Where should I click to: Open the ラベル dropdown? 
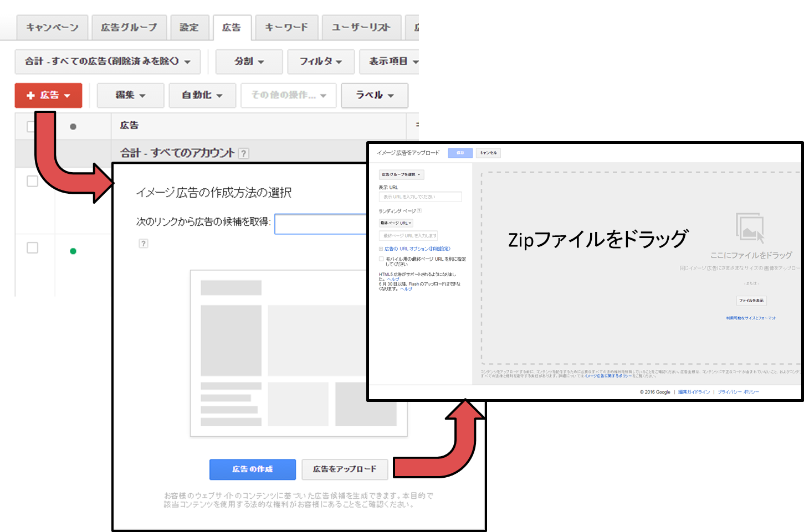click(375, 95)
